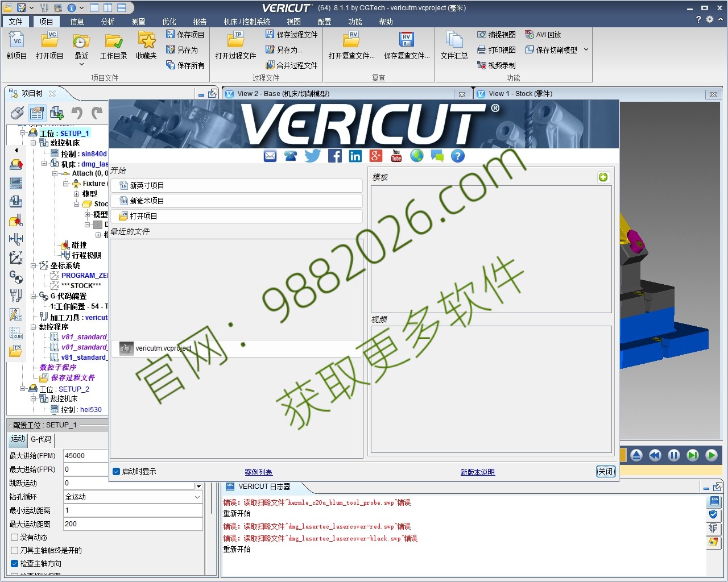Open the 机床/控制系统 ribbon tab
This screenshot has width=728, height=582.
click(x=247, y=22)
